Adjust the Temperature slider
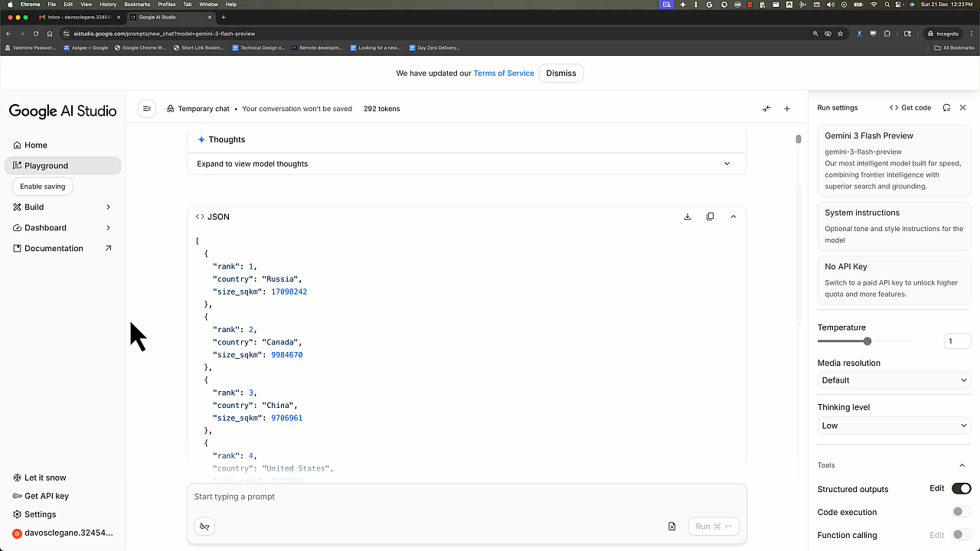This screenshot has width=980, height=551. (x=867, y=341)
